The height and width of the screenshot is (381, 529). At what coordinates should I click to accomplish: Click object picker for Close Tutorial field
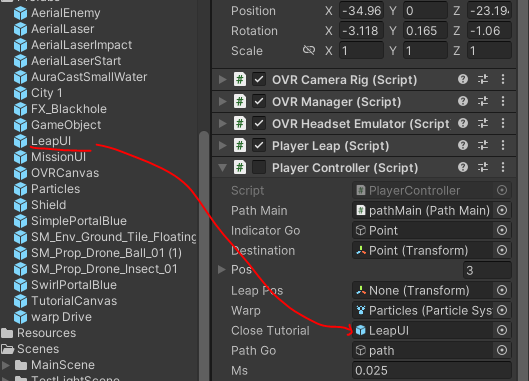(502, 330)
